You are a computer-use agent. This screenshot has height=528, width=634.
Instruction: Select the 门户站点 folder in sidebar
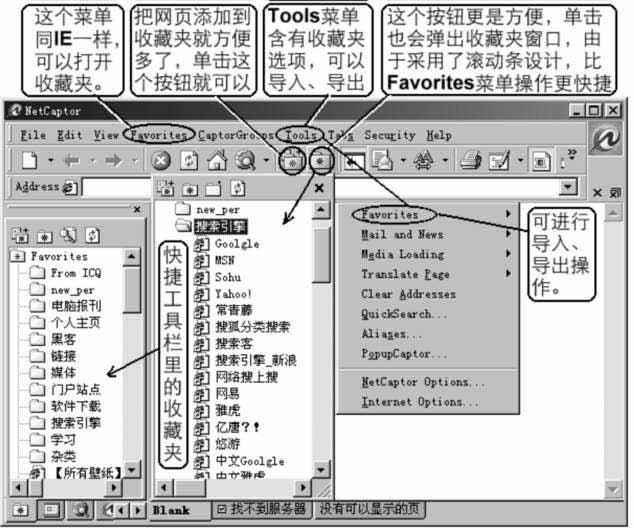click(76, 389)
